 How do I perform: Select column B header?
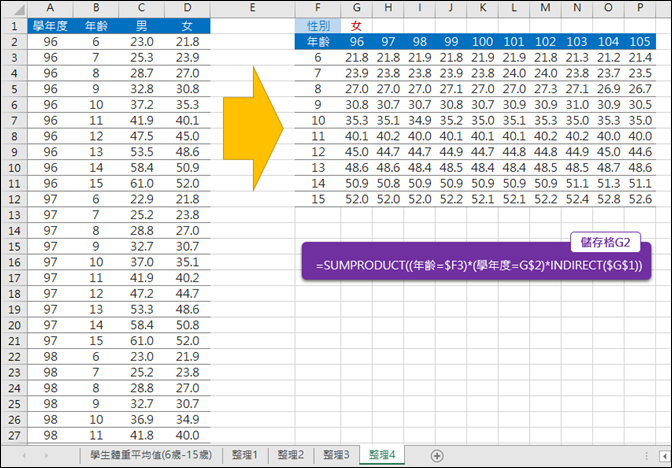coord(96,8)
